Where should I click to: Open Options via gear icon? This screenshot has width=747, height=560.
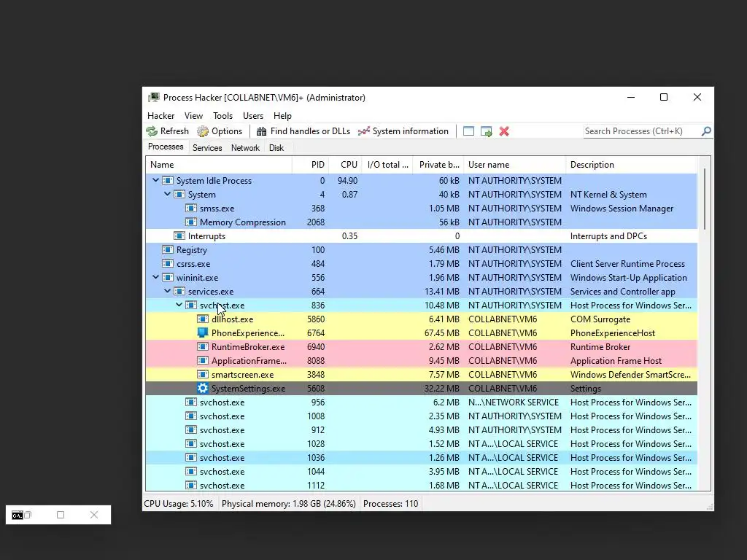203,131
